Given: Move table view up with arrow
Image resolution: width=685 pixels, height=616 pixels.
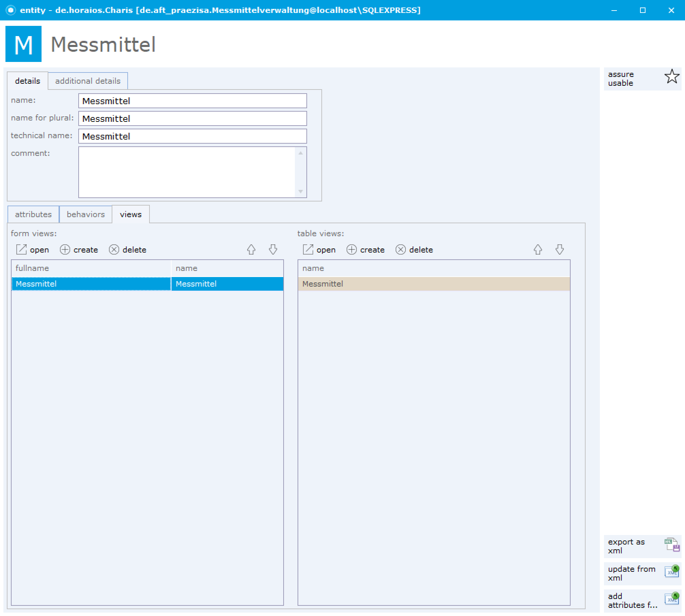Looking at the screenshot, I should tap(538, 249).
